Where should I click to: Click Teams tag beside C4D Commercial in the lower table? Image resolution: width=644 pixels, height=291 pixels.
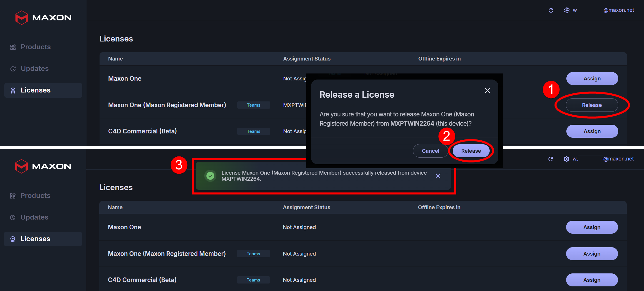click(x=253, y=280)
